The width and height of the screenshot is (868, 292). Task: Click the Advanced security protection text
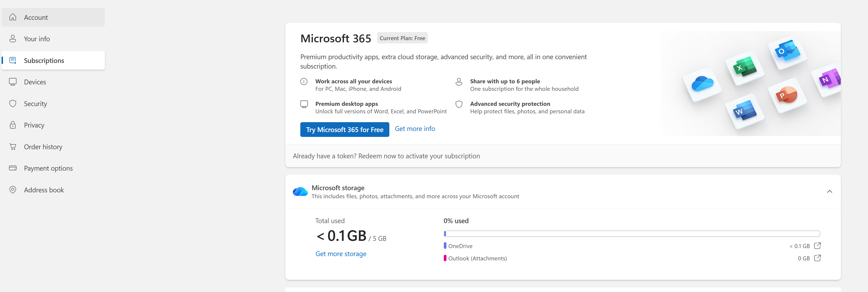pos(510,104)
